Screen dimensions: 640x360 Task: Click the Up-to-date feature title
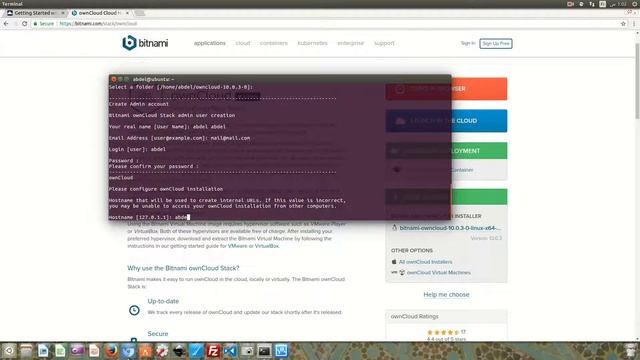(163, 301)
